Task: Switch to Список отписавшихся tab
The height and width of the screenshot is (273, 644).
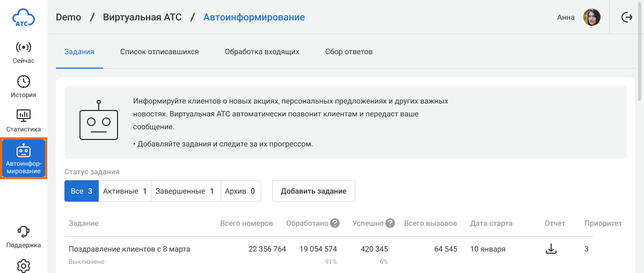Action: [x=159, y=52]
